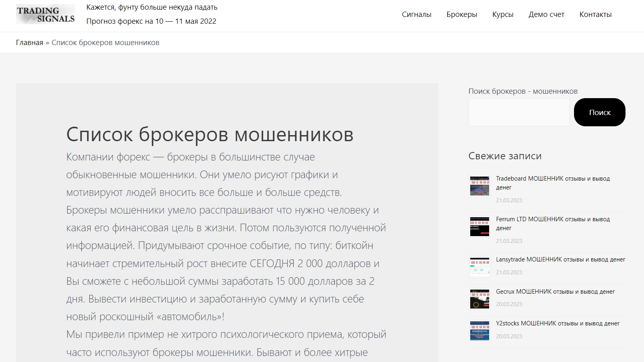Follow the Главная breadcrumb link
644x362 pixels.
pos(29,43)
